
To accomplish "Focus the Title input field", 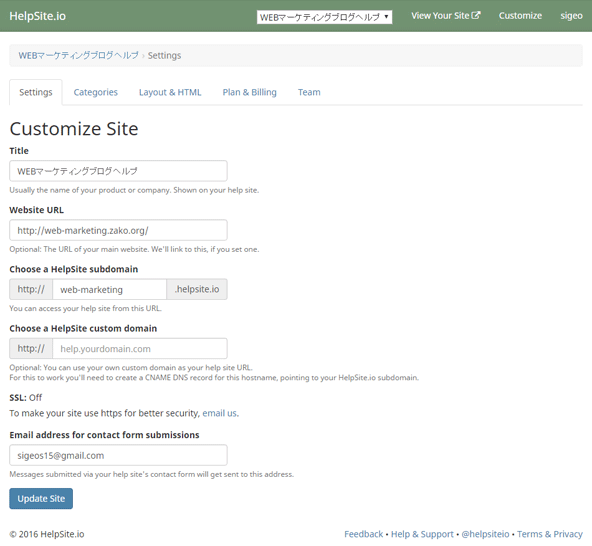I will click(118, 171).
